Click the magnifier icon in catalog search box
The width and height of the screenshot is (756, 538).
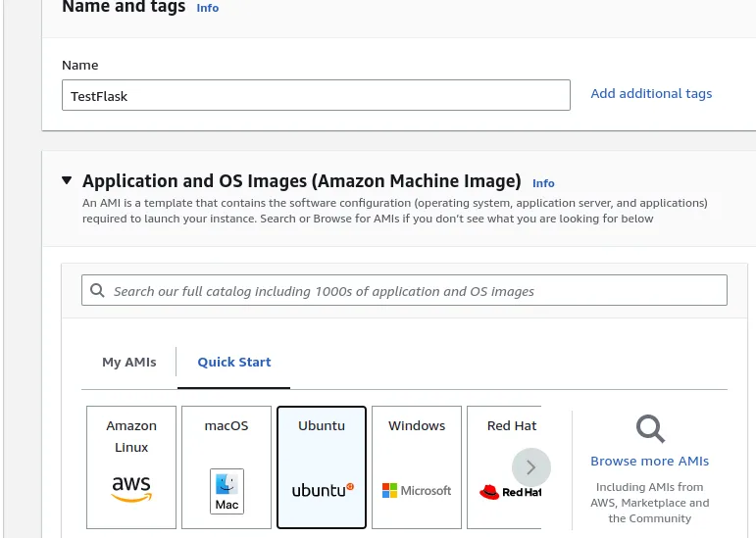[x=97, y=290]
